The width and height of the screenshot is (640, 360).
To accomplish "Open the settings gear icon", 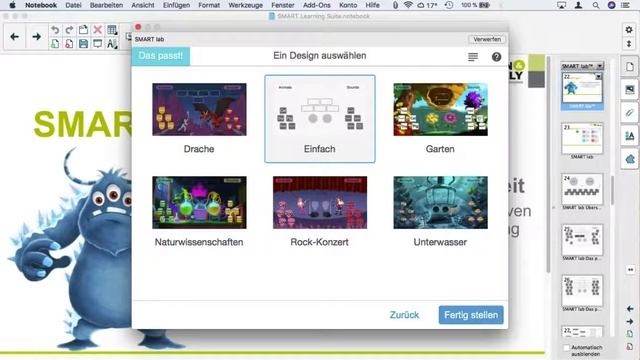I will 629,30.
